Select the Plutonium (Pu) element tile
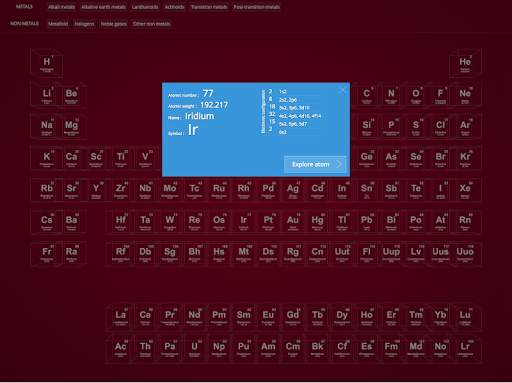 click(x=244, y=348)
